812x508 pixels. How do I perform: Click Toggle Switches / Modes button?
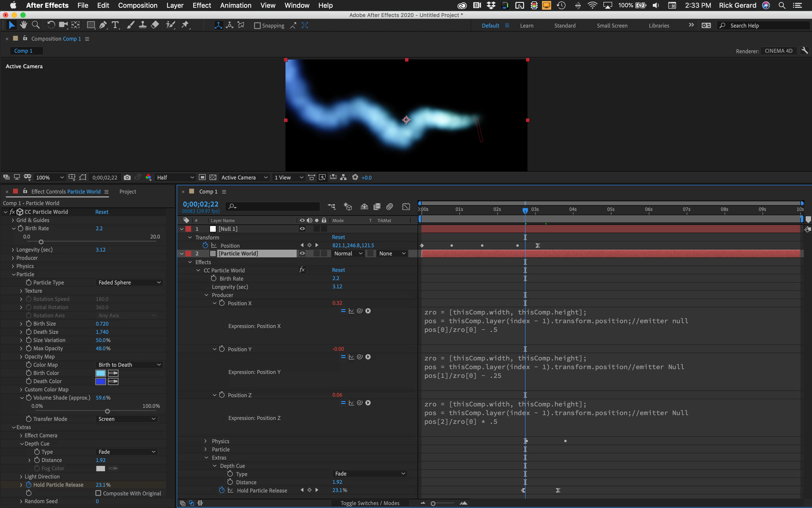[x=369, y=503]
